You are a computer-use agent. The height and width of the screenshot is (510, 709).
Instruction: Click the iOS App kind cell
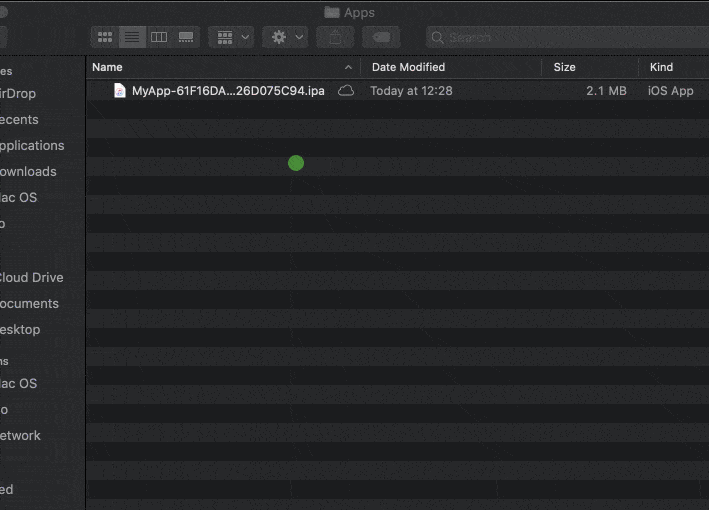coord(671,91)
